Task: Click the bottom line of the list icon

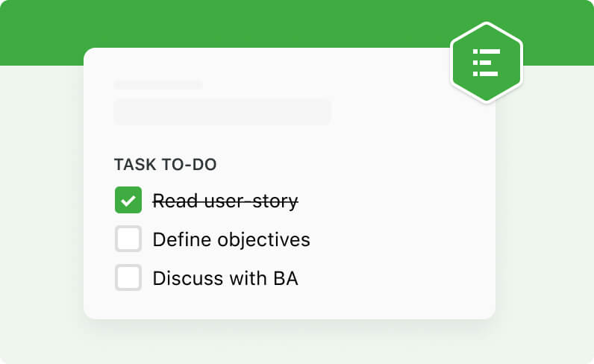Action: (x=485, y=74)
